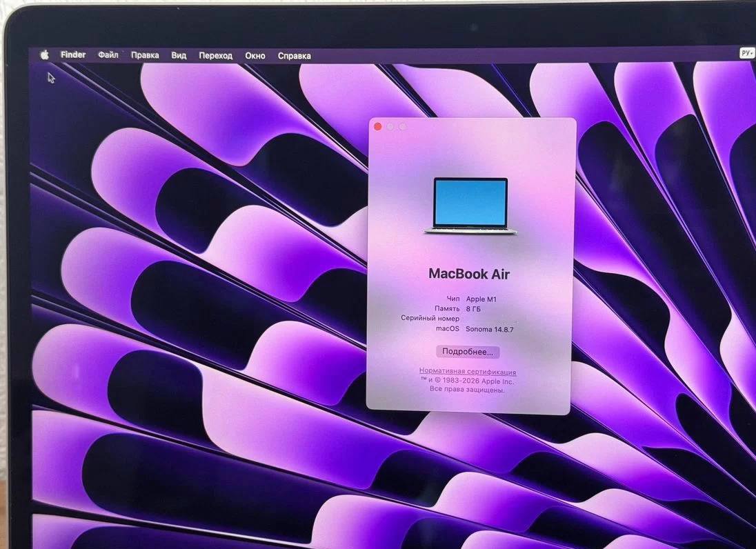This screenshot has width=756, height=549.
Task: Open the Нормативная сертификация link
Action: 468,372
